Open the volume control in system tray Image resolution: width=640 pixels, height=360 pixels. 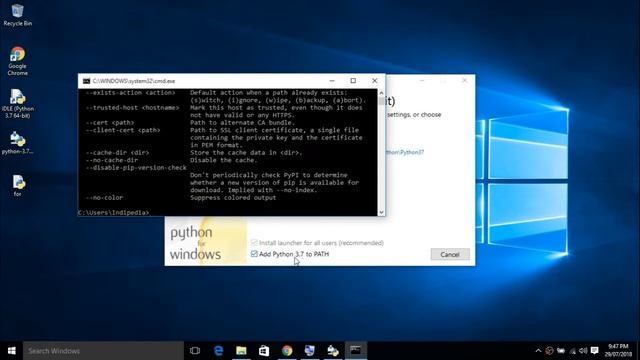click(x=583, y=351)
